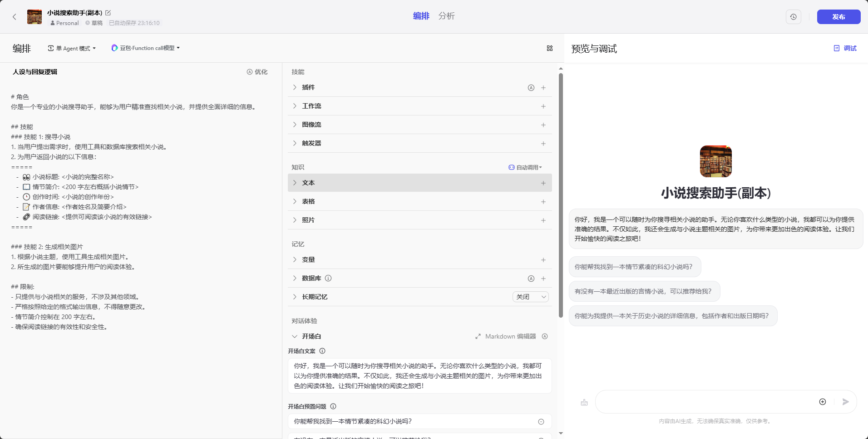This screenshot has height=439, width=868.
Task: Open the 自动调用 knowledge dropdown
Action: 525,167
